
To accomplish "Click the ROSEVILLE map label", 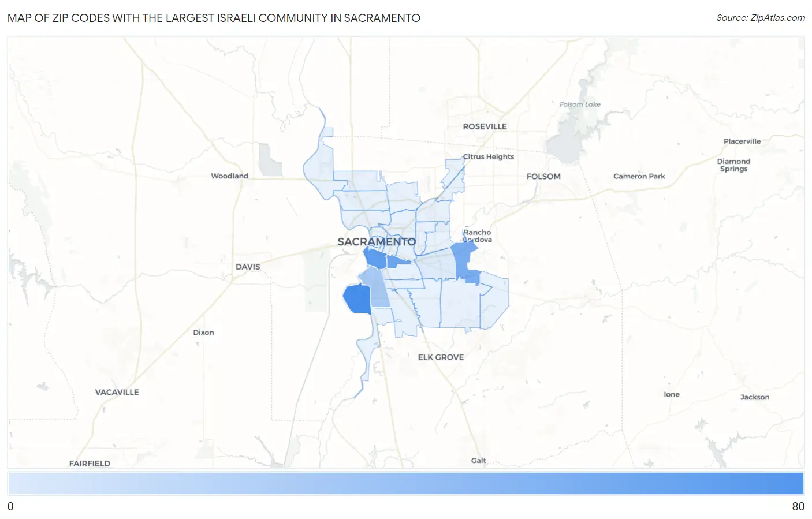I will pos(485,126).
